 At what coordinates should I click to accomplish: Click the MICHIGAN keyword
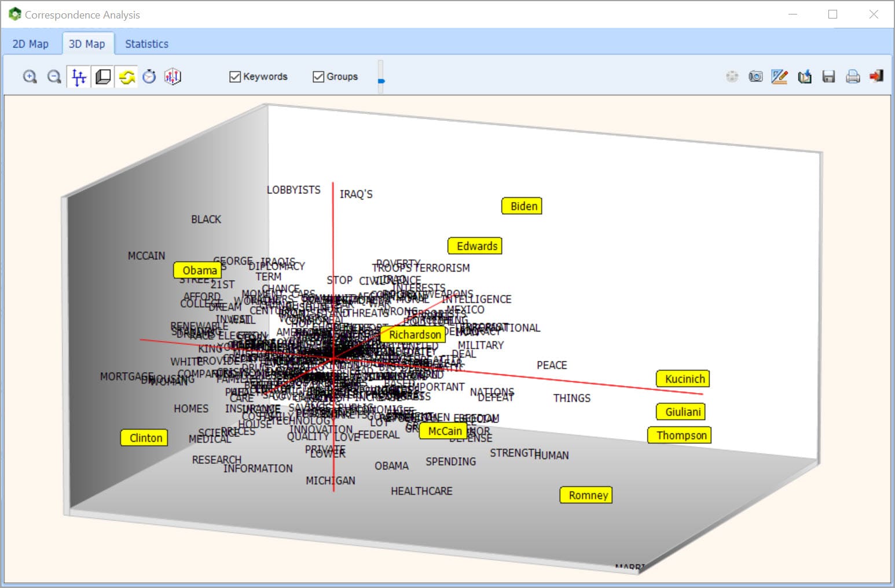click(x=331, y=481)
